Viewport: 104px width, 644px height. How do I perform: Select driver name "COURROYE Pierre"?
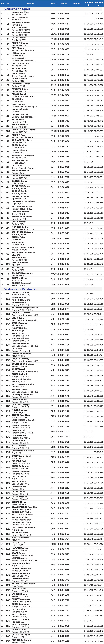click(x=20, y=292)
